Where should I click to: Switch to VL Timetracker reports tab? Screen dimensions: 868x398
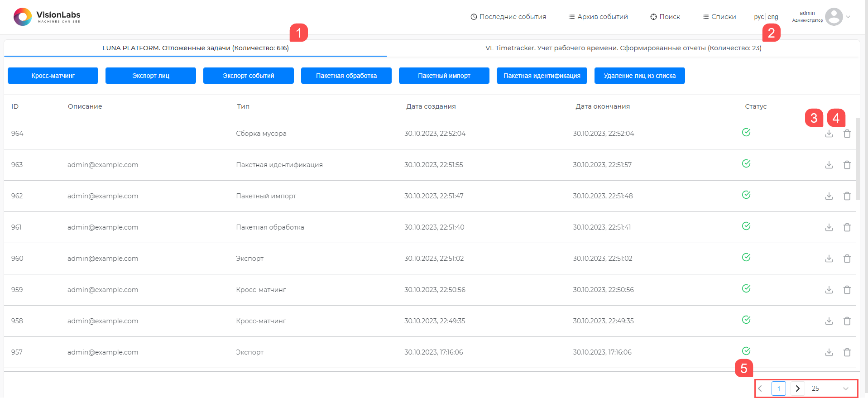623,48
